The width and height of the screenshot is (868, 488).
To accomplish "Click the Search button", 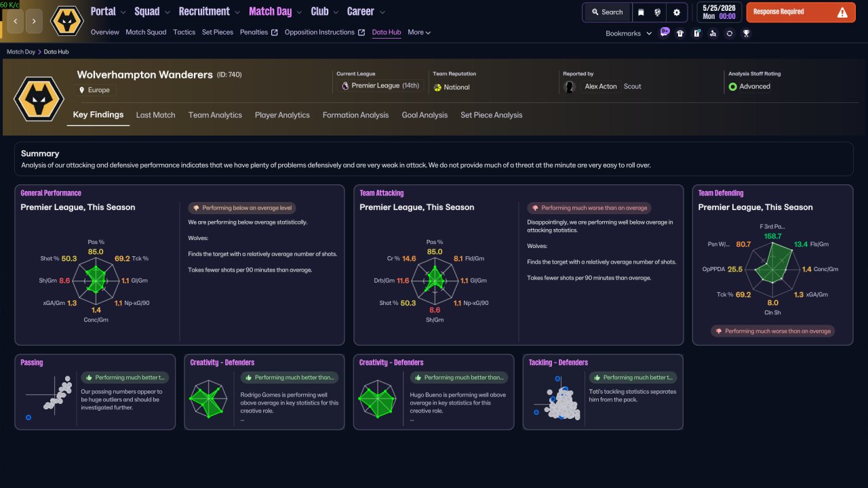I will (x=606, y=12).
